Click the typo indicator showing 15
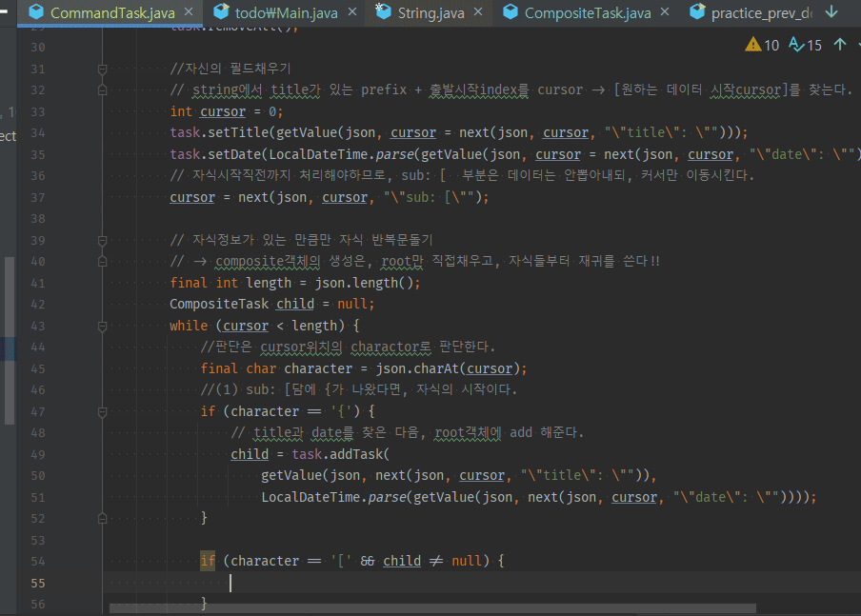The height and width of the screenshot is (616, 861). (805, 45)
